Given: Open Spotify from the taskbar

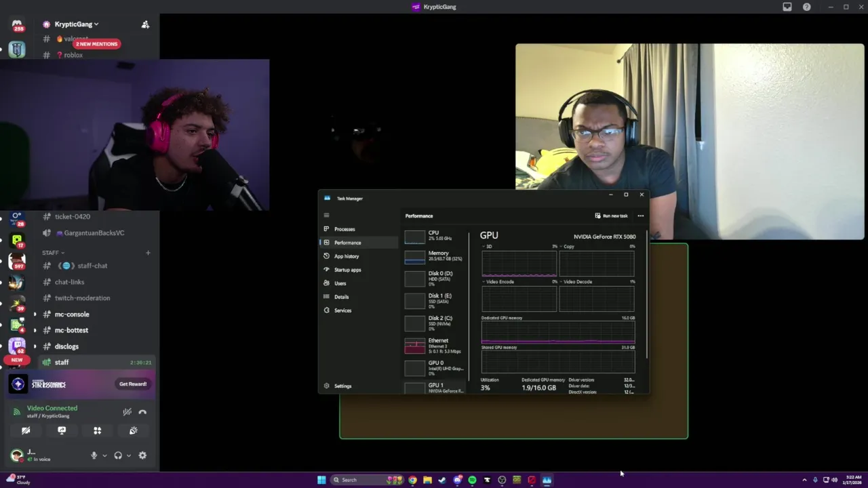Looking at the screenshot, I should [x=472, y=480].
